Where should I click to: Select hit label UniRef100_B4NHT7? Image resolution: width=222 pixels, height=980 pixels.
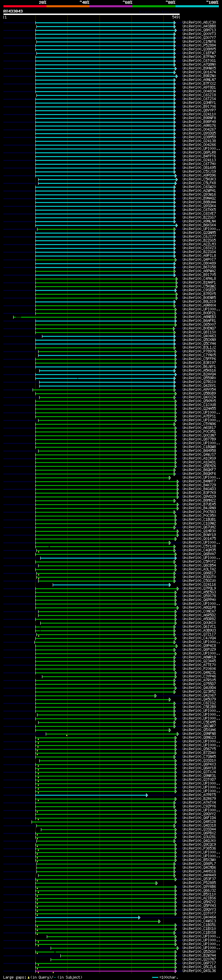pos(199,481)
